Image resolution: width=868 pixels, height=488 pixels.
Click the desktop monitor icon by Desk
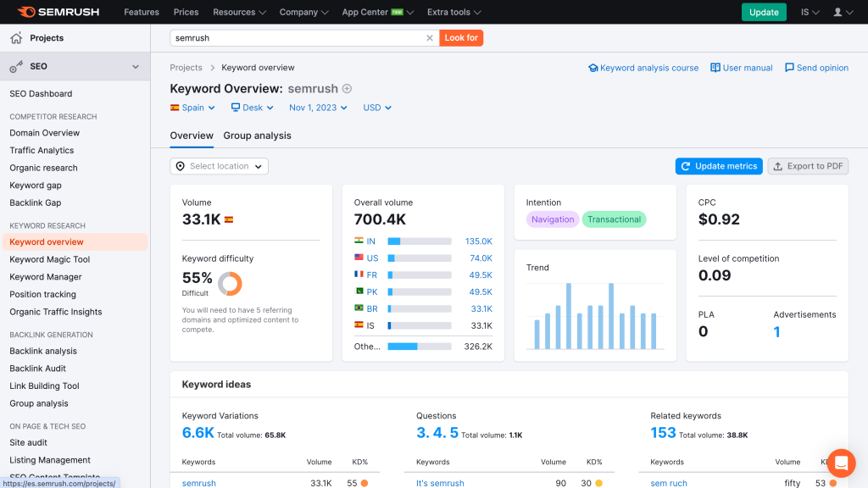click(x=236, y=108)
